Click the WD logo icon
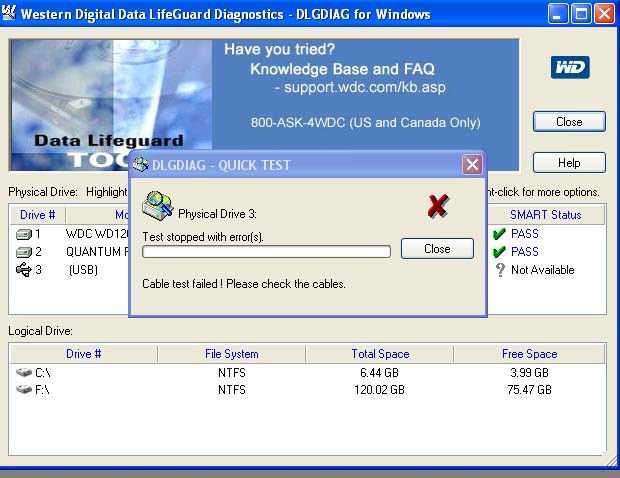 (570, 67)
